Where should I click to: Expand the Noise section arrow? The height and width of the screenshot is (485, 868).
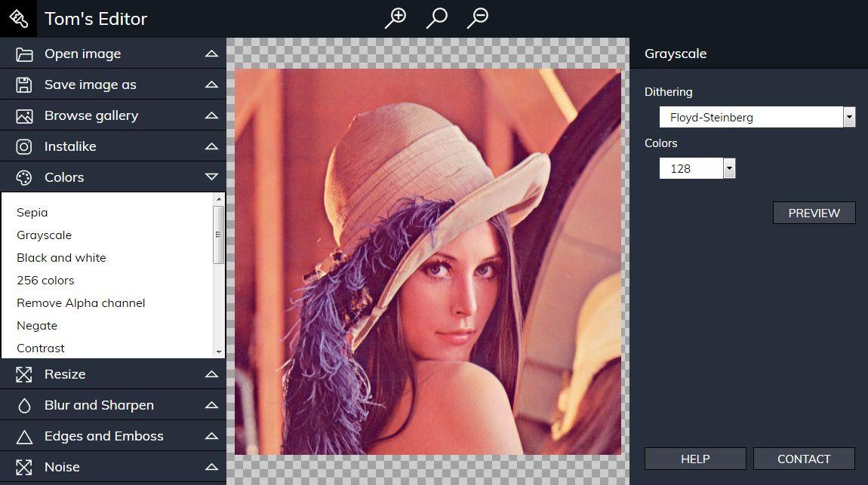point(211,468)
